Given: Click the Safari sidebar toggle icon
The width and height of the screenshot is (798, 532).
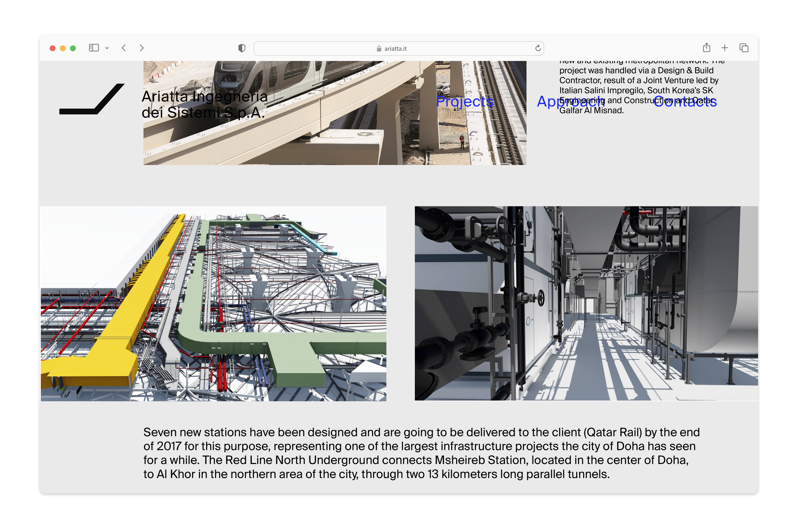Looking at the screenshot, I should click(x=94, y=48).
